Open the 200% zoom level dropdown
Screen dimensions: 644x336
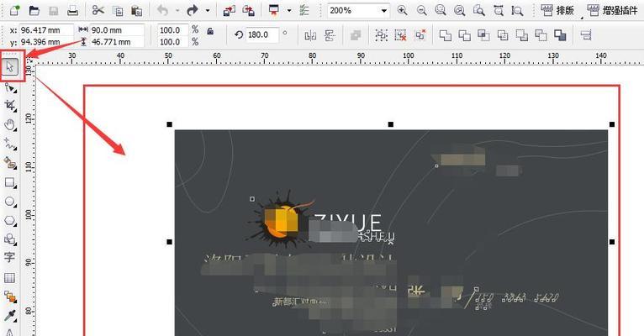(383, 11)
